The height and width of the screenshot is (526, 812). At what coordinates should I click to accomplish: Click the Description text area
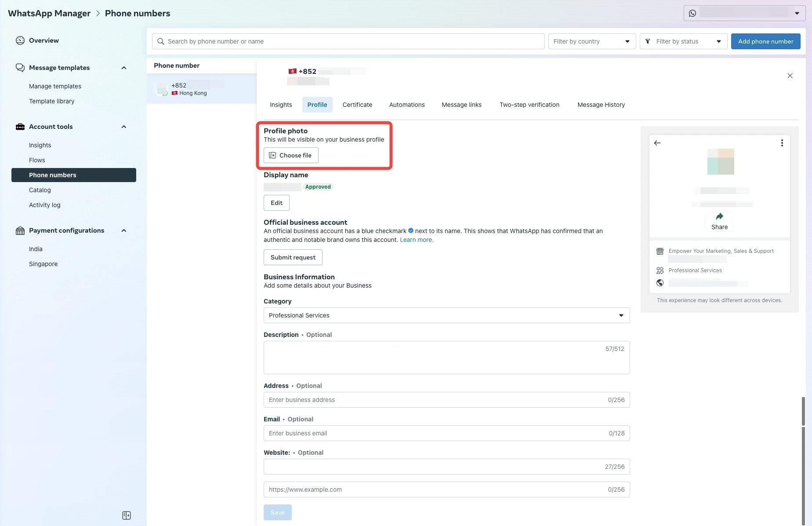[446, 358]
